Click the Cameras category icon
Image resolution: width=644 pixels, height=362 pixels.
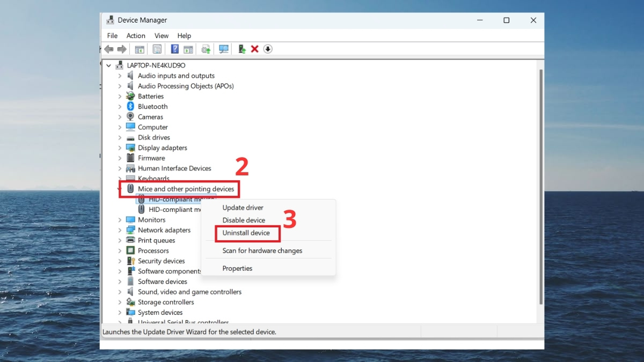click(130, 117)
